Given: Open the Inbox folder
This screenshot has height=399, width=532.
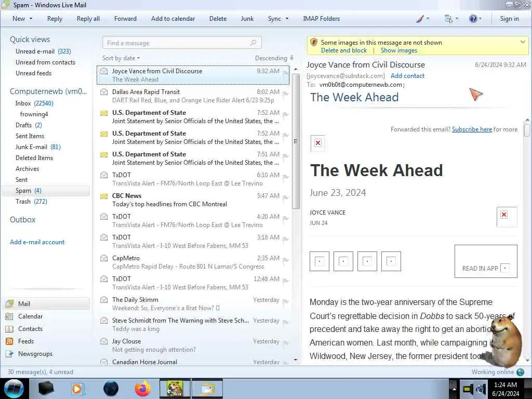Looking at the screenshot, I should [34, 103].
